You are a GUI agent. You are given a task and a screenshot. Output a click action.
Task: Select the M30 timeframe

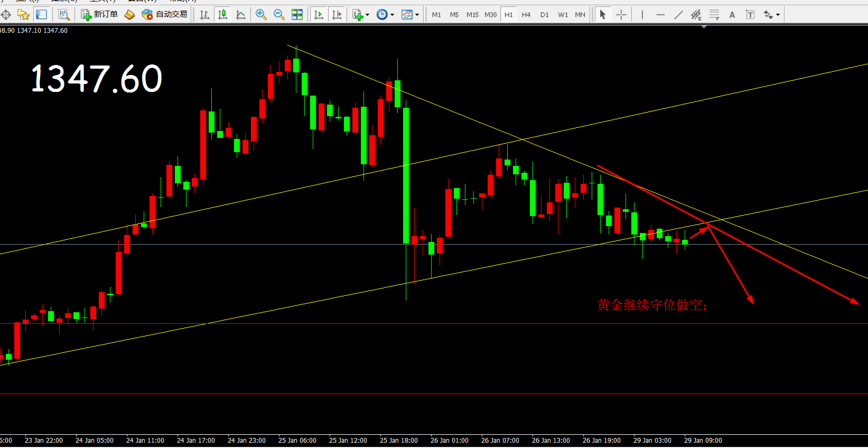tap(491, 15)
